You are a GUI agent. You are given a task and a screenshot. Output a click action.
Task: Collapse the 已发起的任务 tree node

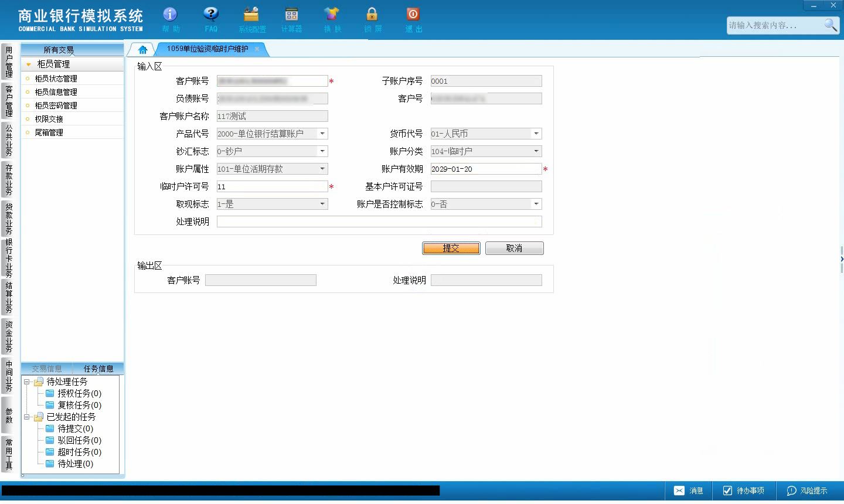coord(26,417)
